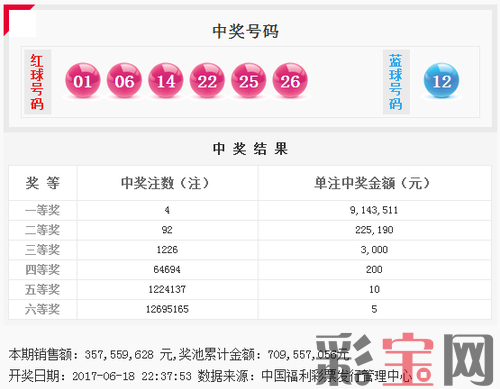This screenshot has width=500, height=389.
Task: Click the 红球号码 label
Action: [x=37, y=82]
